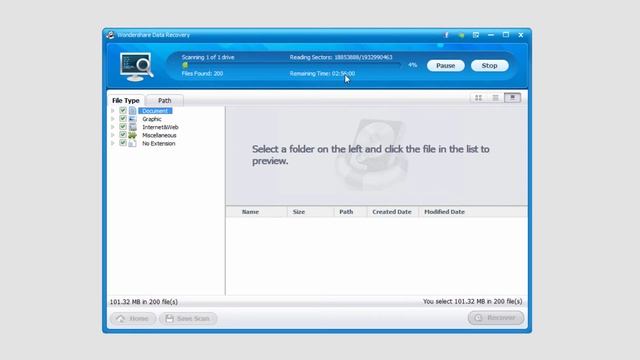The image size is (640, 360).
Task: Click the No Extension type icon
Action: 133,143
